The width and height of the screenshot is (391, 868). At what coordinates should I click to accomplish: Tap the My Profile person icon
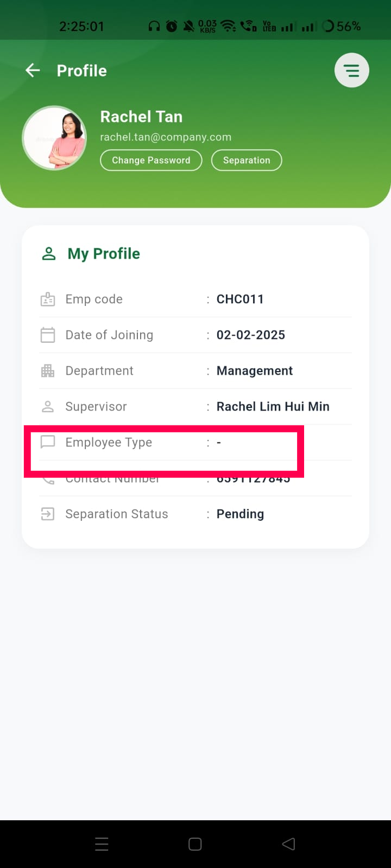click(x=49, y=253)
